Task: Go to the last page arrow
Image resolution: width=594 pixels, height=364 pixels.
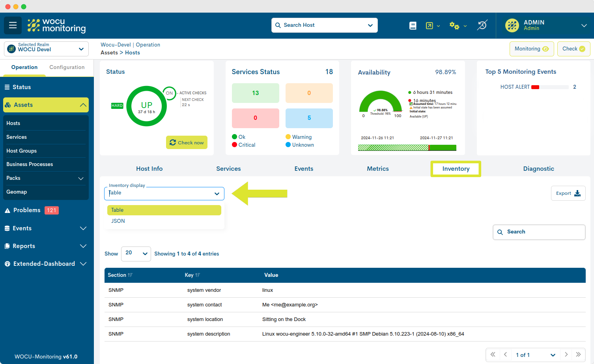Action: [578, 355]
